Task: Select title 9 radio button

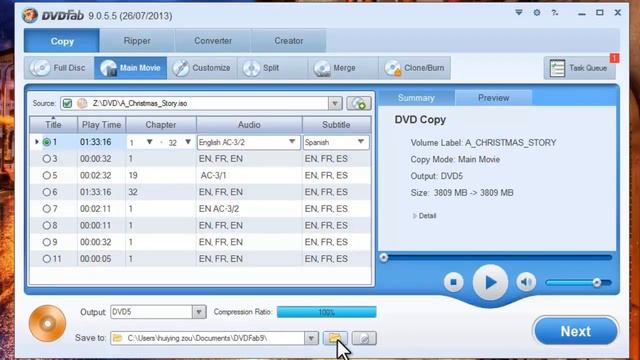Action: [x=47, y=242]
